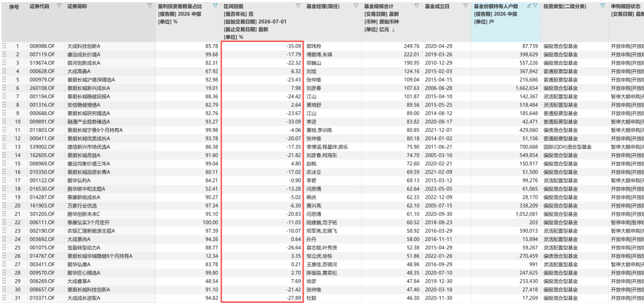Click the descending sort arrow in 基金规模合计 header
Viewport: 644px width, 303px height.
[394, 30]
